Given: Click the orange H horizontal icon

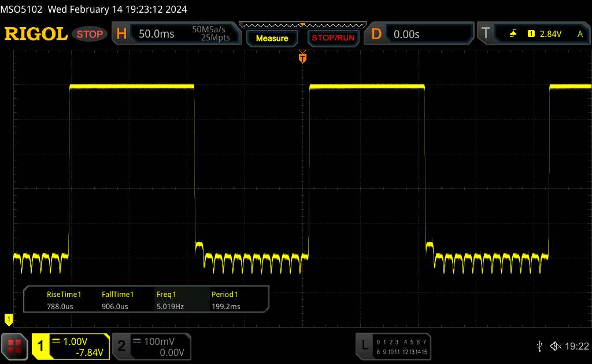Looking at the screenshot, I should pyautogui.click(x=121, y=34).
